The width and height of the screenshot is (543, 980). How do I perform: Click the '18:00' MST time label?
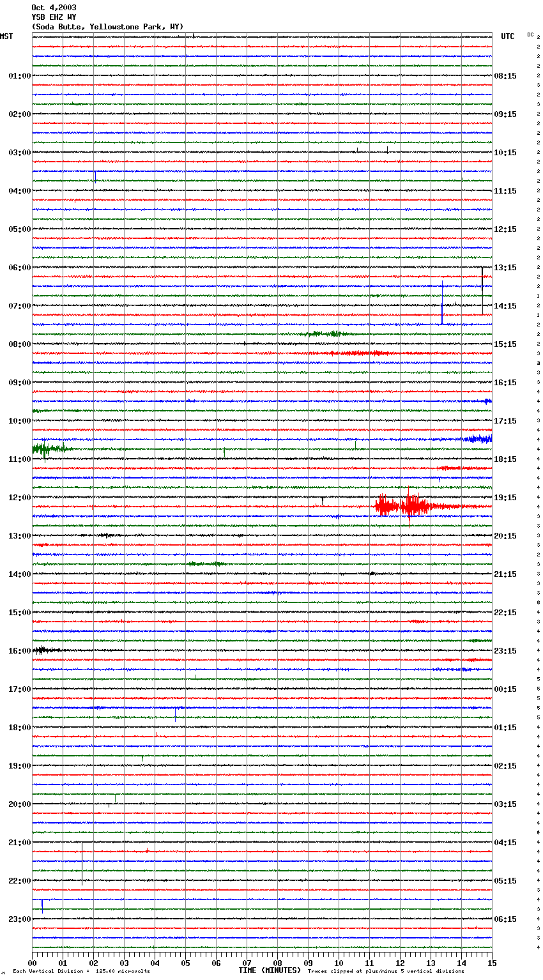[x=20, y=728]
